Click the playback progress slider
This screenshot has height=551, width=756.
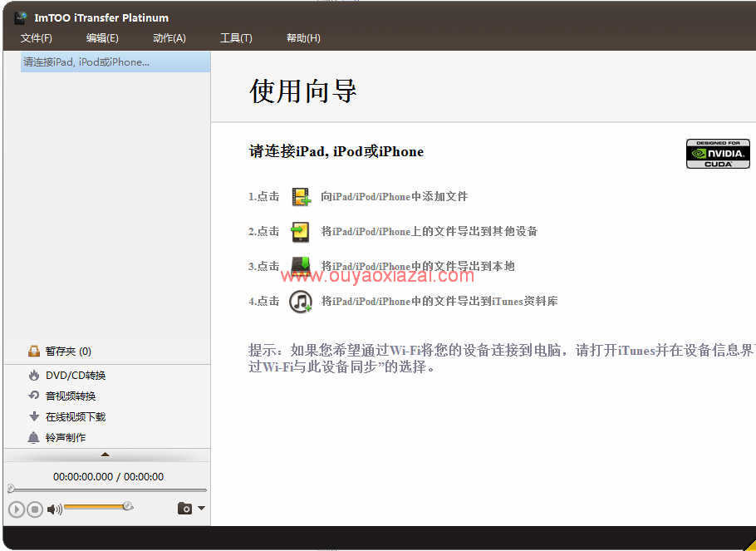[x=107, y=490]
